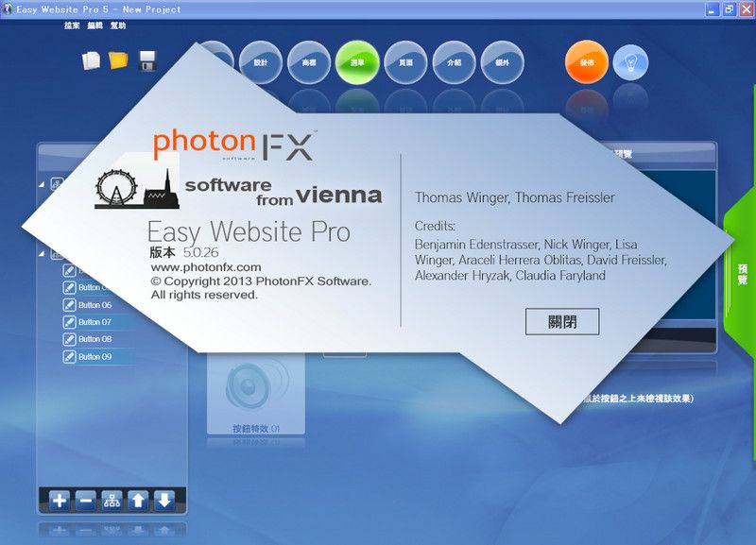Click the submenu hierarchy icon
Viewport: 756px width, 545px height.
[x=112, y=502]
